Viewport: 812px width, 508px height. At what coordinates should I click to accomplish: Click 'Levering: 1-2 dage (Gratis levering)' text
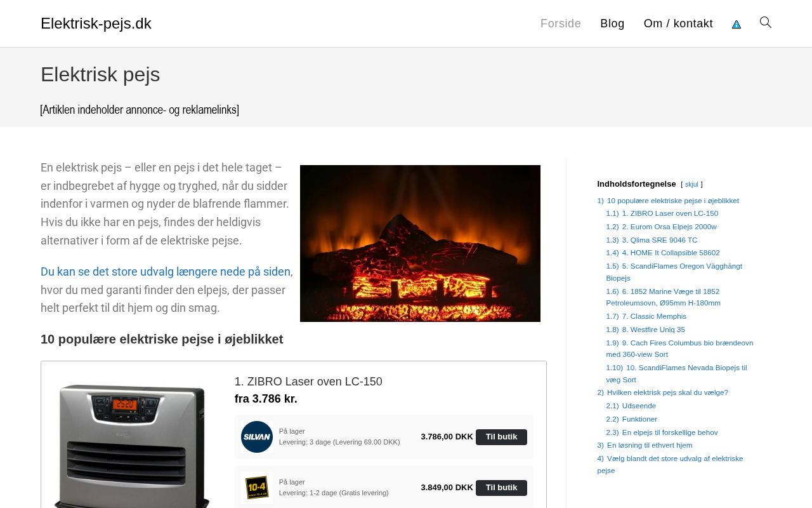coord(334,493)
